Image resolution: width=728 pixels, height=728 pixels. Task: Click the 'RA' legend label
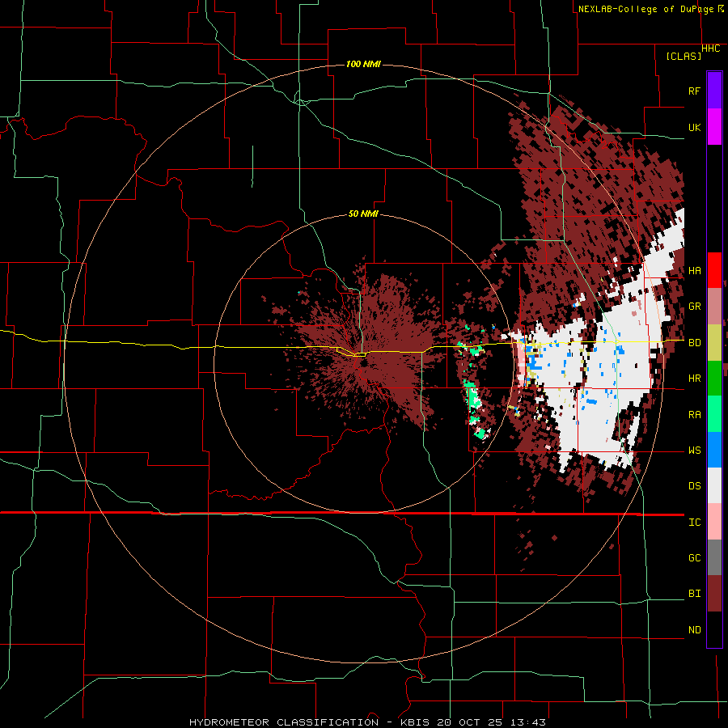pyautogui.click(x=694, y=415)
